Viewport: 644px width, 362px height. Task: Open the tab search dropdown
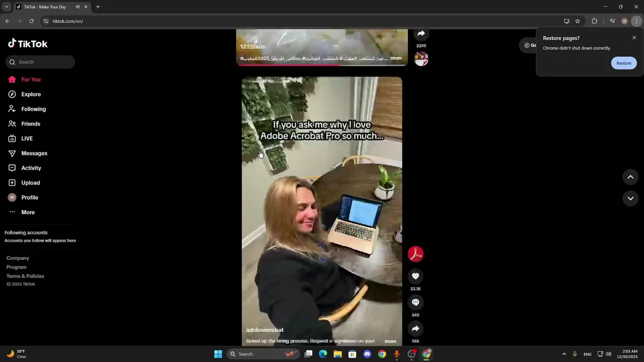click(x=7, y=7)
